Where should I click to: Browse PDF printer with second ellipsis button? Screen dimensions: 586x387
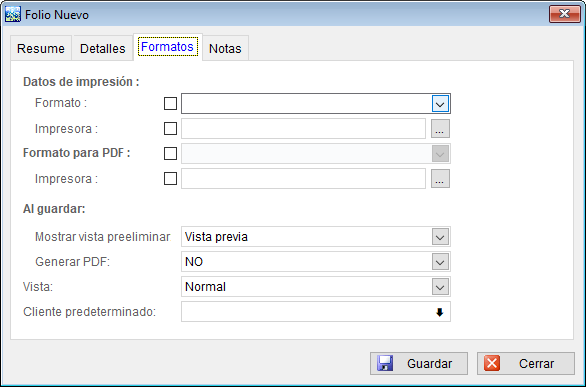440,179
